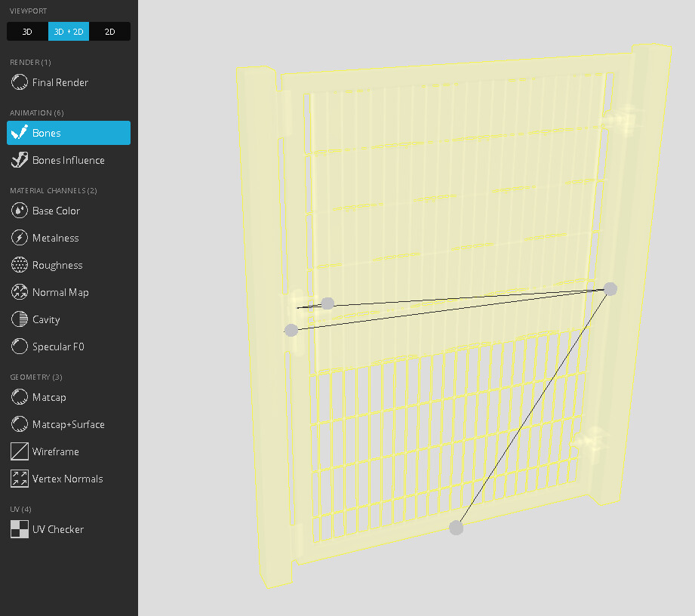The width and height of the screenshot is (695, 616).
Task: Show Vertex Normals view
Action: pyautogui.click(x=69, y=479)
